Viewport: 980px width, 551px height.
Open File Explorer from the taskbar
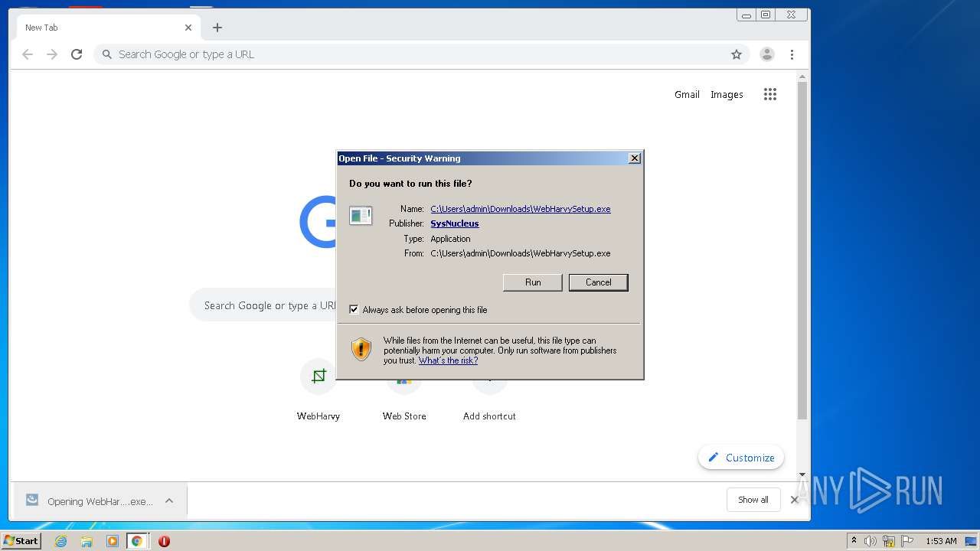point(87,541)
